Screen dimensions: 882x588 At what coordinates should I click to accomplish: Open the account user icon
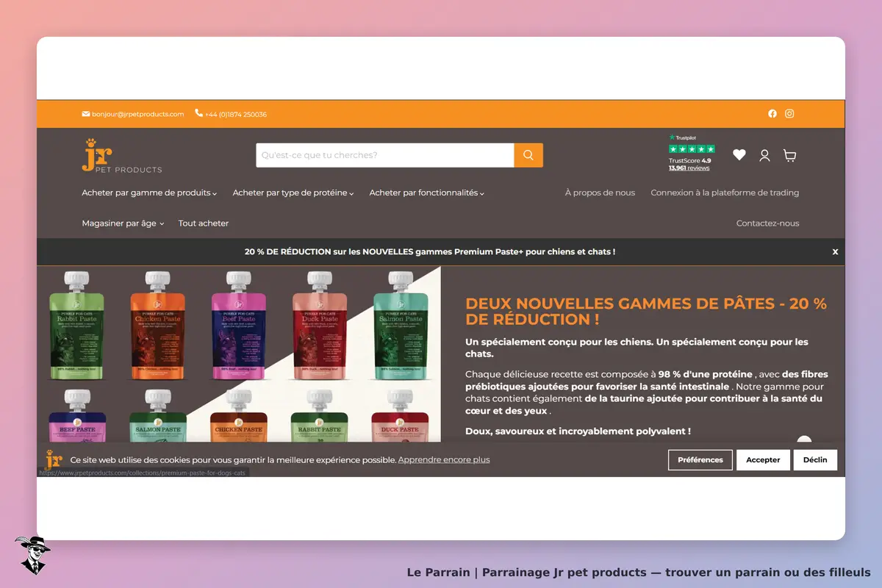tap(764, 155)
